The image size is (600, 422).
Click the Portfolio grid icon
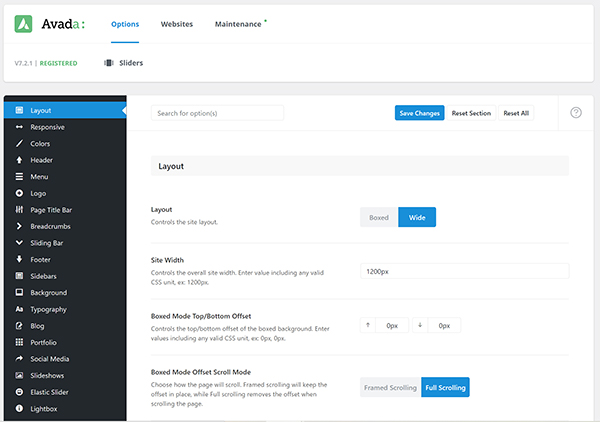coord(19,342)
